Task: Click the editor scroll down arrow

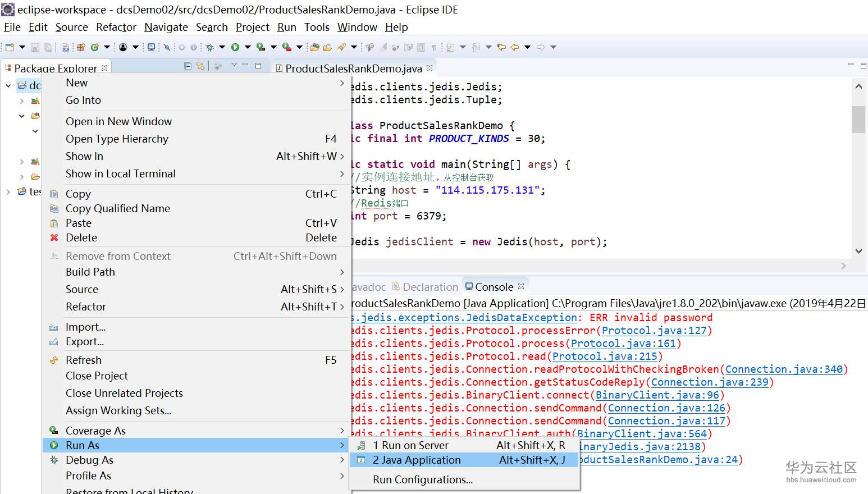Action: (858, 251)
